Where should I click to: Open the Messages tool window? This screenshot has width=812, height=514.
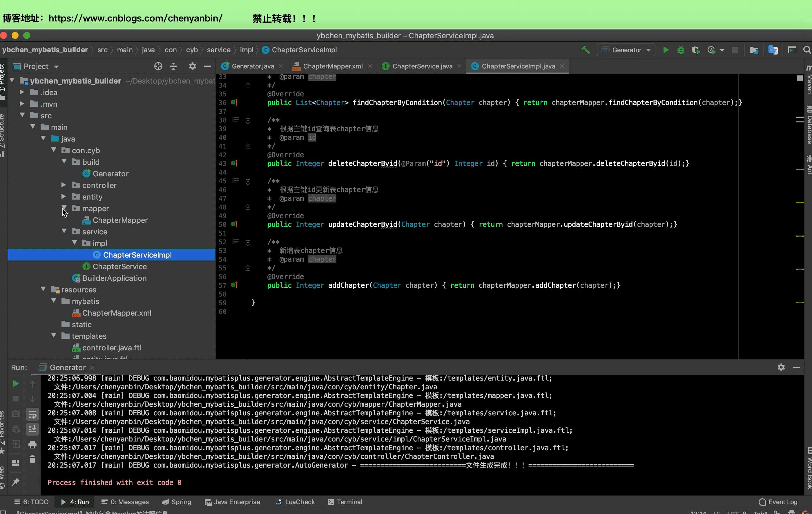(x=125, y=502)
